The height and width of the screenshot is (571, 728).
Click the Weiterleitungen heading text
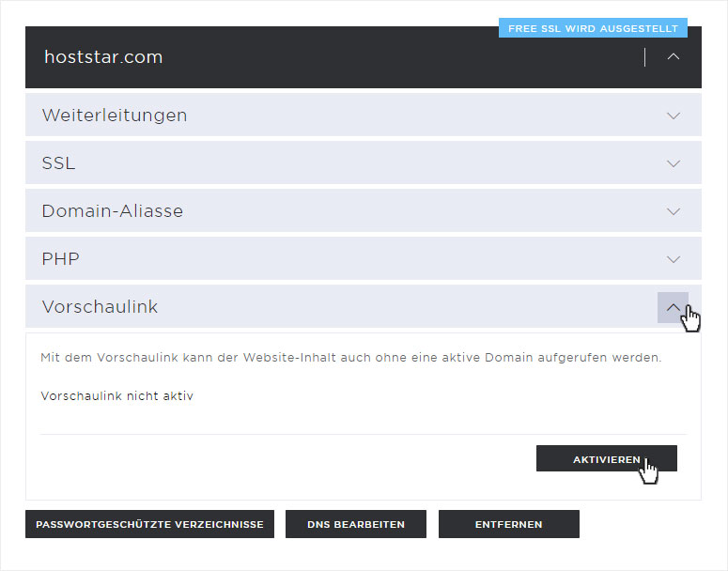[x=115, y=116]
